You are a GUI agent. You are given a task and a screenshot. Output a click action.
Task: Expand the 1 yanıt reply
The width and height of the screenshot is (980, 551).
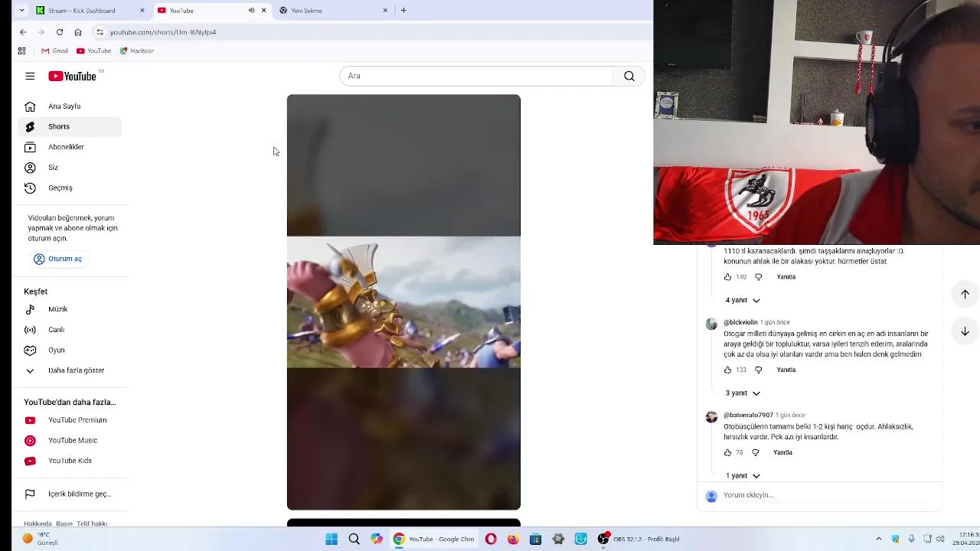coord(743,475)
